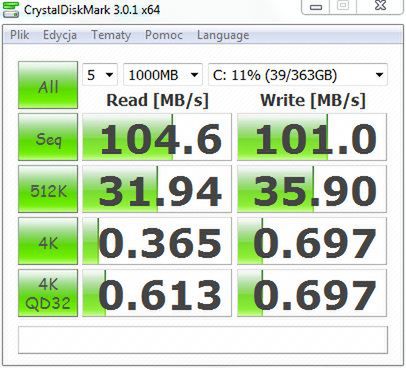The width and height of the screenshot is (406, 368).
Task: Click the Write [MB/s] column header
Action: [x=313, y=100]
